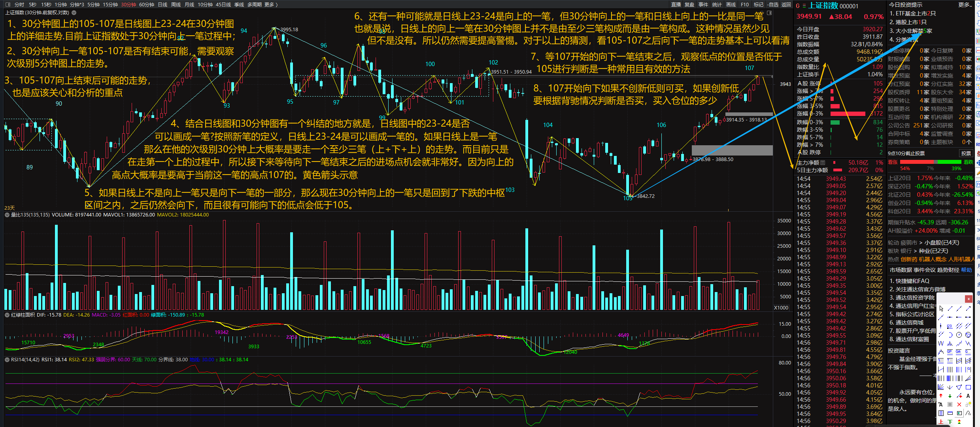Switch to the 日线 timeframe tab
Image resolution: width=980 pixels, height=427 pixels.
(x=162, y=4)
